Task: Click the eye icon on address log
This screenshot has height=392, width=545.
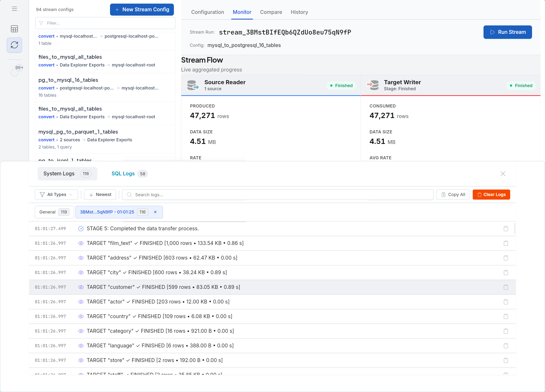Action: [x=81, y=258]
